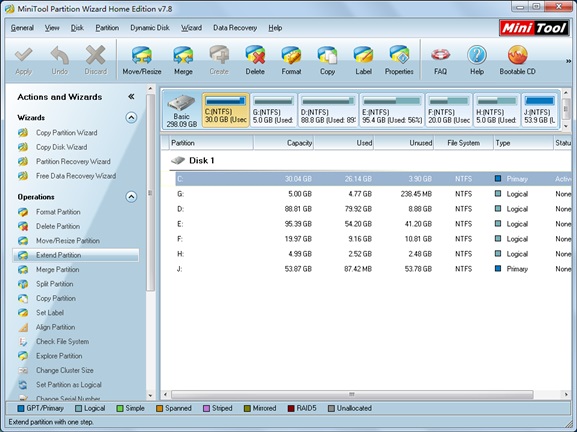
Task: Click the Label toolbar icon
Action: (363, 60)
